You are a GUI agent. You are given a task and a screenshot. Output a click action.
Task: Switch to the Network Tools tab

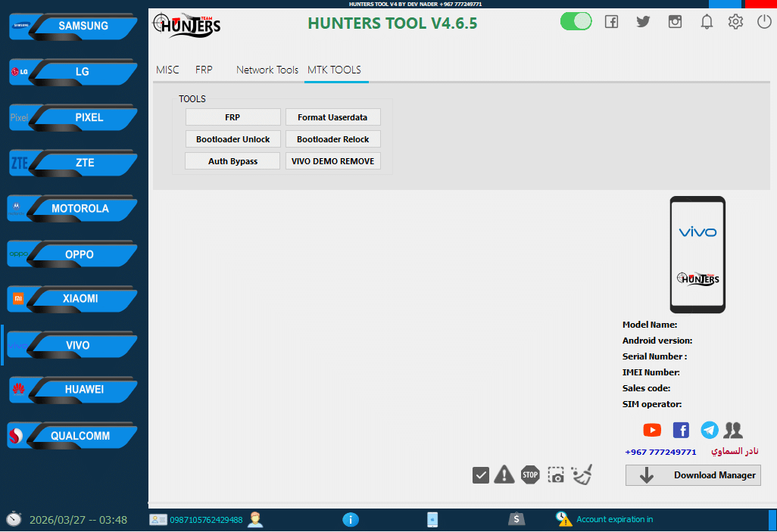[x=267, y=70]
